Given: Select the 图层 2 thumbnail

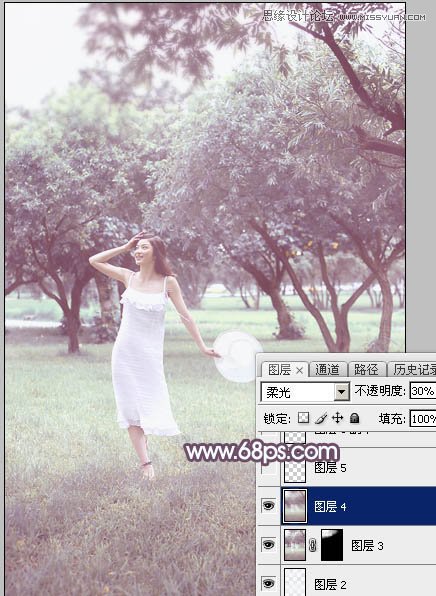Looking at the screenshot, I should tap(295, 582).
